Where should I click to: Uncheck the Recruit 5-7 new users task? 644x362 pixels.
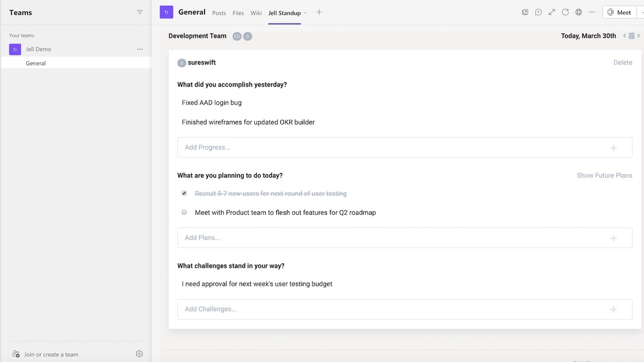(184, 193)
